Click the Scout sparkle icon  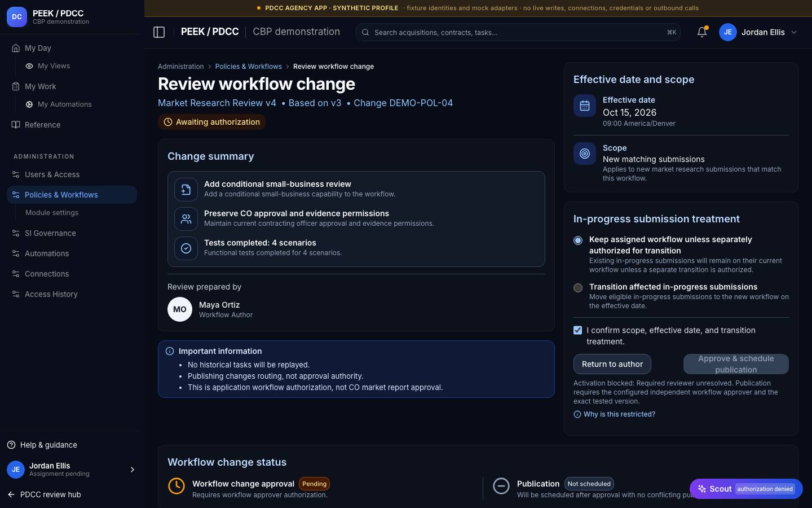click(x=702, y=489)
